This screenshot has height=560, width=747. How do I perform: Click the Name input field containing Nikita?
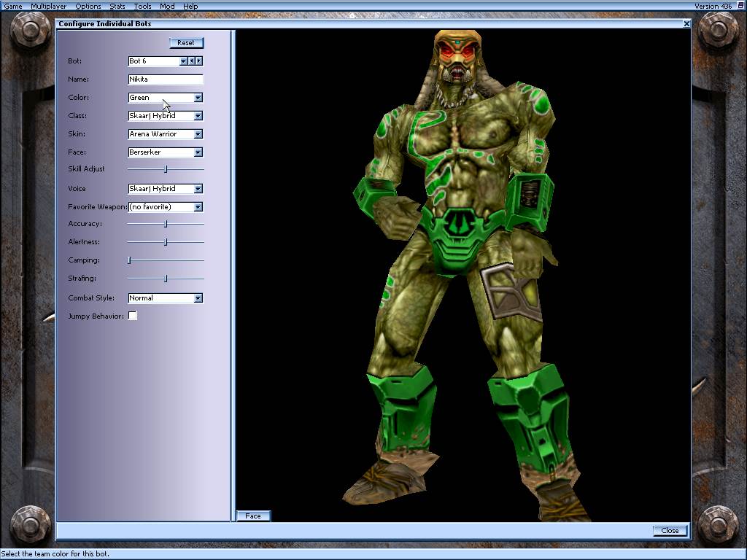coord(166,79)
